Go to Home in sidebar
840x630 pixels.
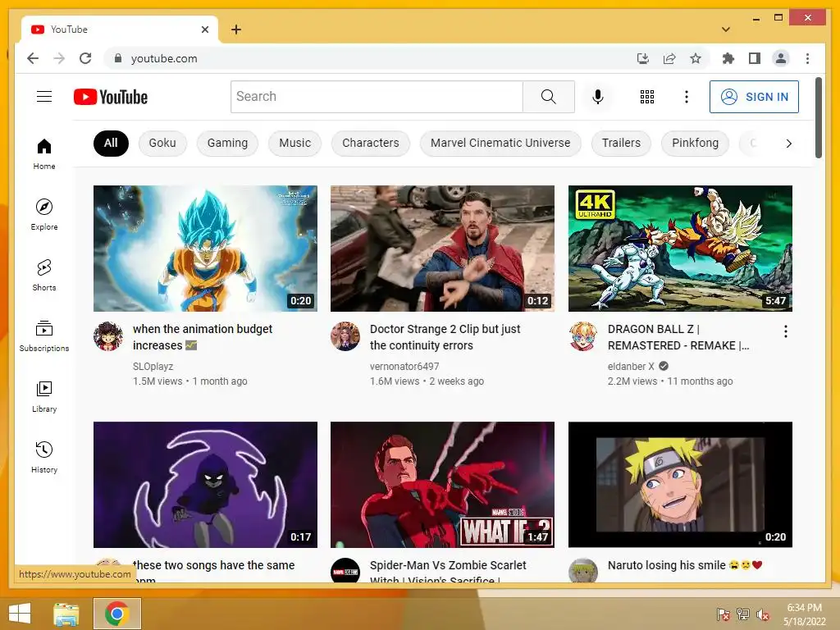44,154
